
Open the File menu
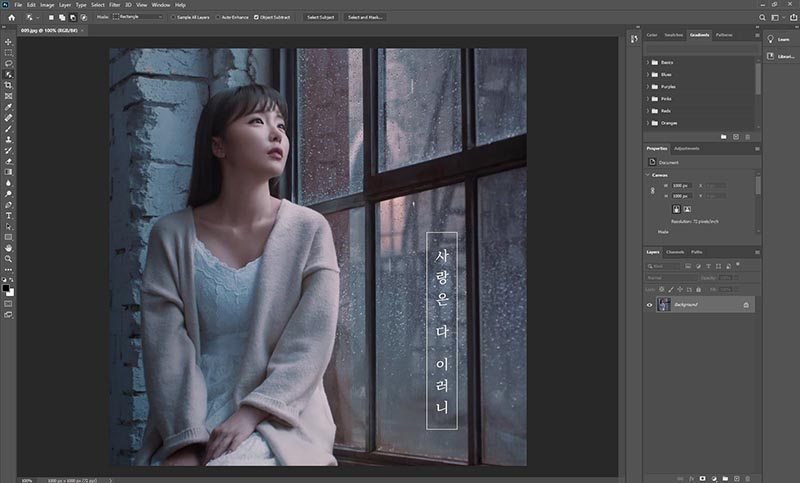18,5
